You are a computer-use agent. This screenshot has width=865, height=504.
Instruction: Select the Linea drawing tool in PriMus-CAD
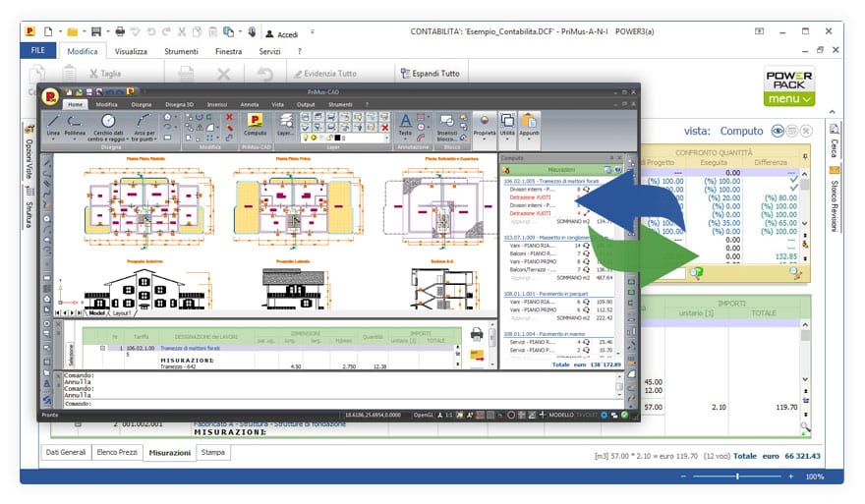(x=53, y=125)
